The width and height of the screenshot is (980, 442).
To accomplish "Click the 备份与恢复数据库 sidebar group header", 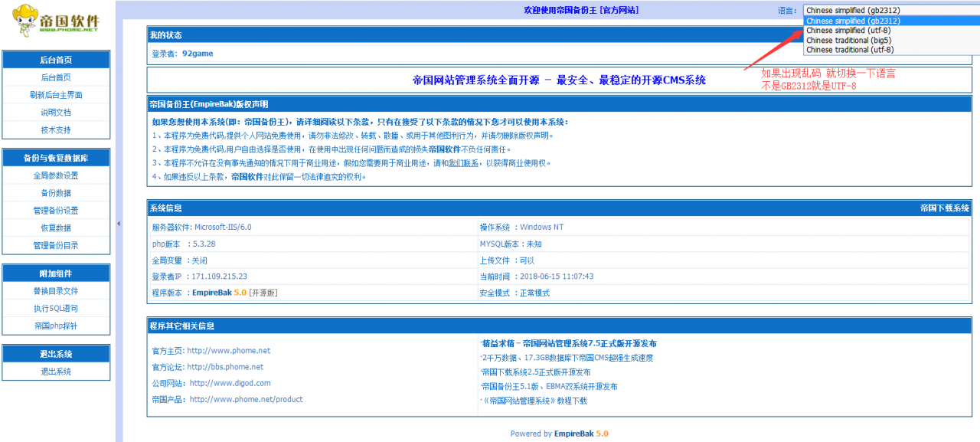I will [56, 158].
